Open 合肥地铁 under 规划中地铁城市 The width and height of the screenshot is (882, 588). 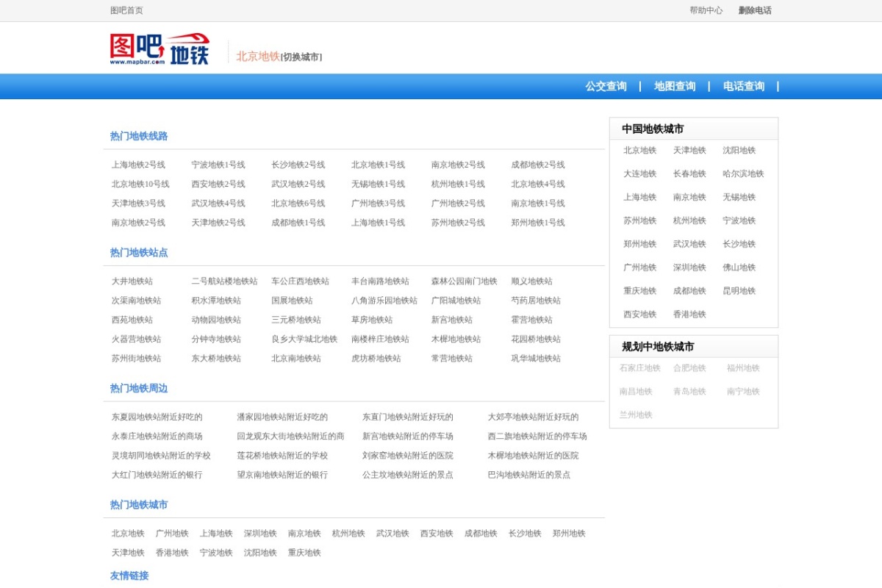(689, 367)
